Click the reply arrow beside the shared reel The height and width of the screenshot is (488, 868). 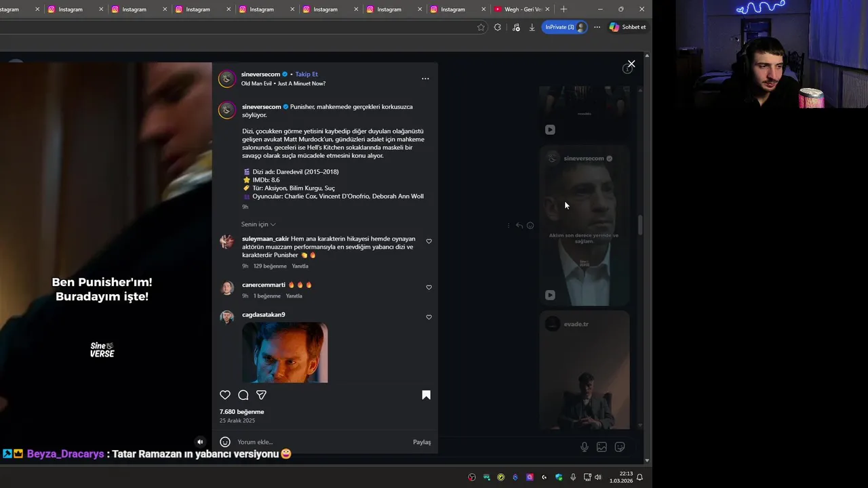coord(519,226)
